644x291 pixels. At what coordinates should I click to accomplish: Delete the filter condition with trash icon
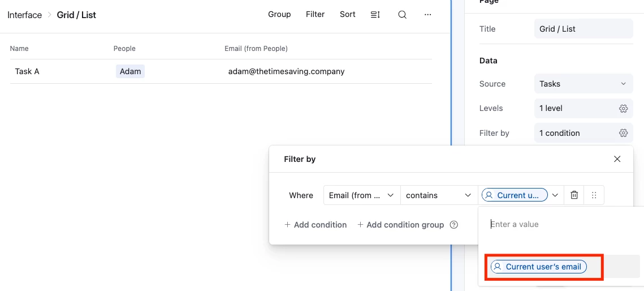(574, 195)
